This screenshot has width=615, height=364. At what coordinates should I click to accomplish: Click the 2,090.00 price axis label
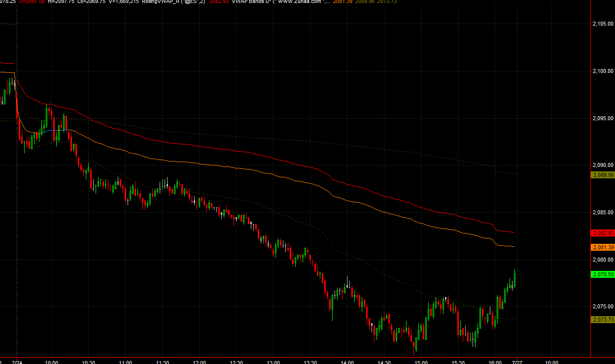pos(603,165)
